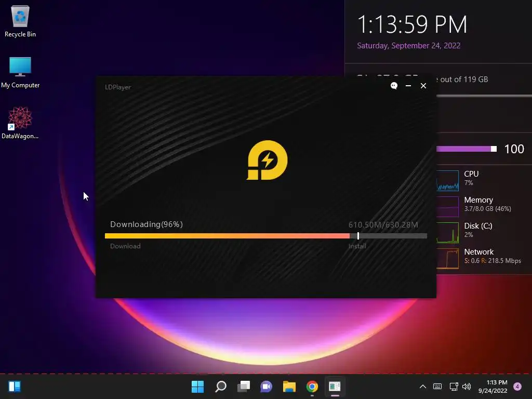
Task: Select the DataWagon desktop shortcut
Action: (20, 123)
